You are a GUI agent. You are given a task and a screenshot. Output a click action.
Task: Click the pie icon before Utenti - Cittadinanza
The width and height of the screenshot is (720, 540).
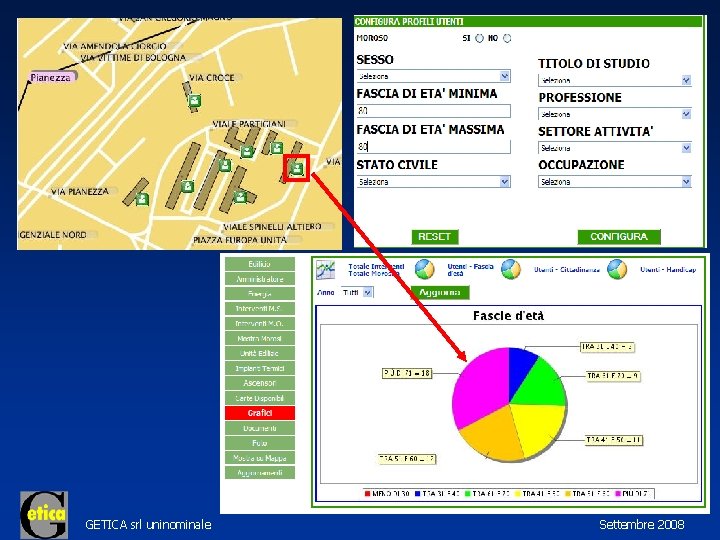[x=511, y=270]
